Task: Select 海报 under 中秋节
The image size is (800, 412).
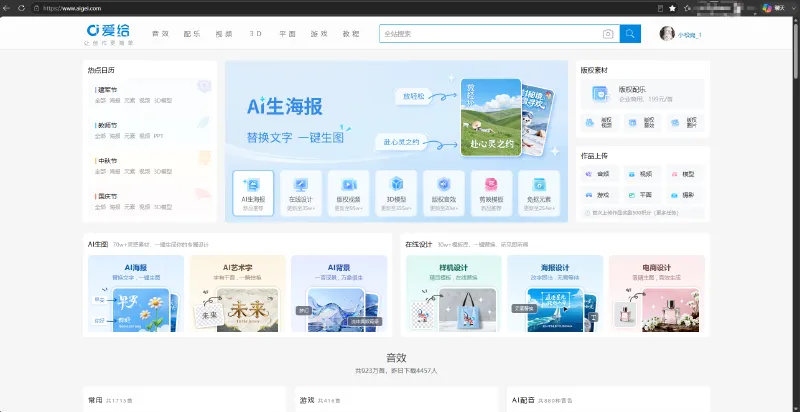Action: [x=115, y=172]
